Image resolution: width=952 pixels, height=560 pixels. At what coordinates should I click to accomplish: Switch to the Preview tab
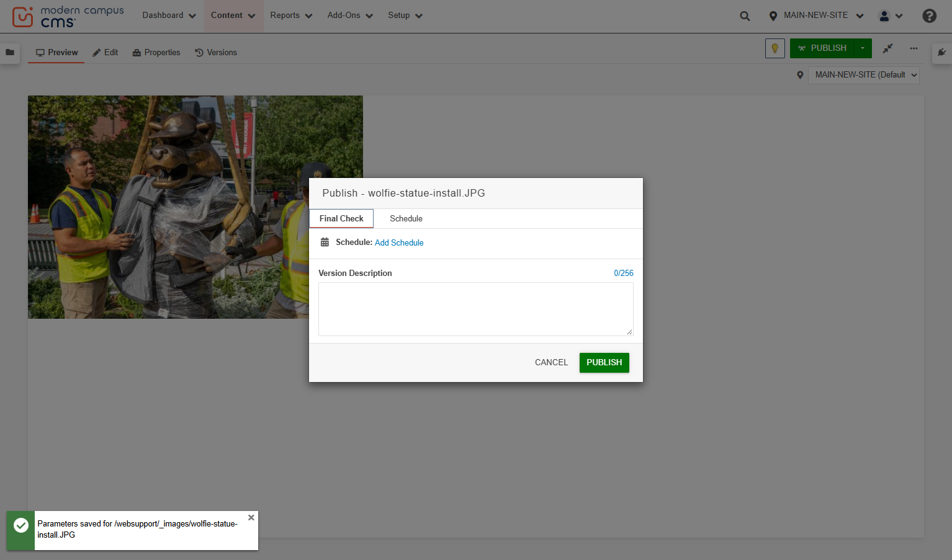pos(56,53)
